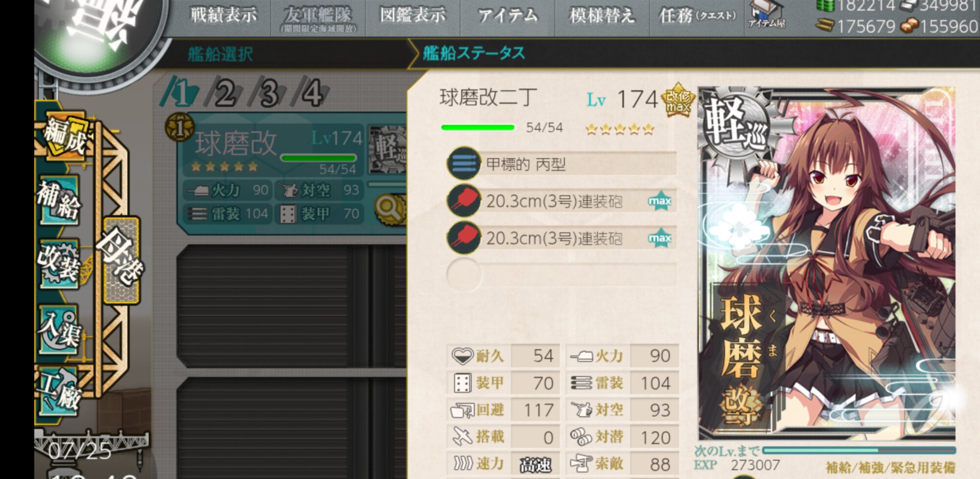The height and width of the screenshot is (479, 980).
Task: Open 図鑑表示 encyclopedia menu
Action: pyautogui.click(x=413, y=16)
